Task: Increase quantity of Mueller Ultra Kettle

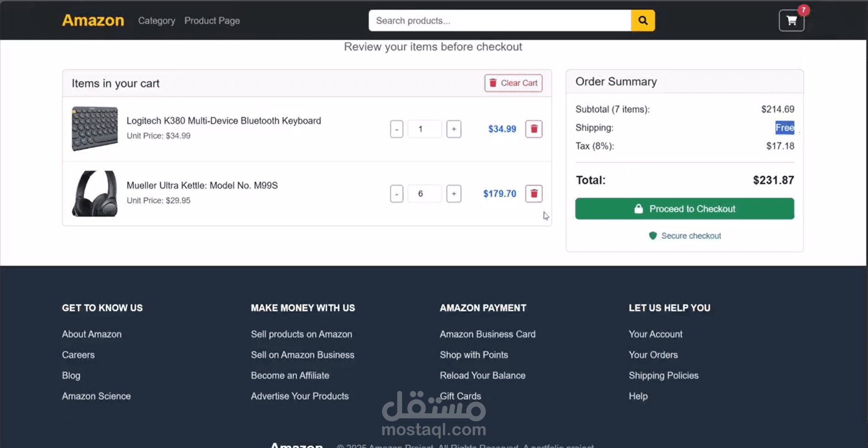Action: (454, 193)
